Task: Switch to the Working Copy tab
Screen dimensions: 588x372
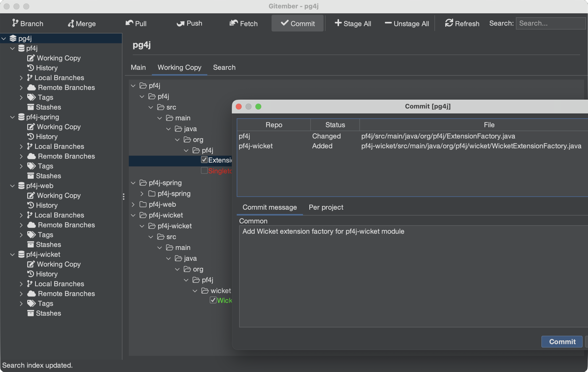Action: (180, 67)
